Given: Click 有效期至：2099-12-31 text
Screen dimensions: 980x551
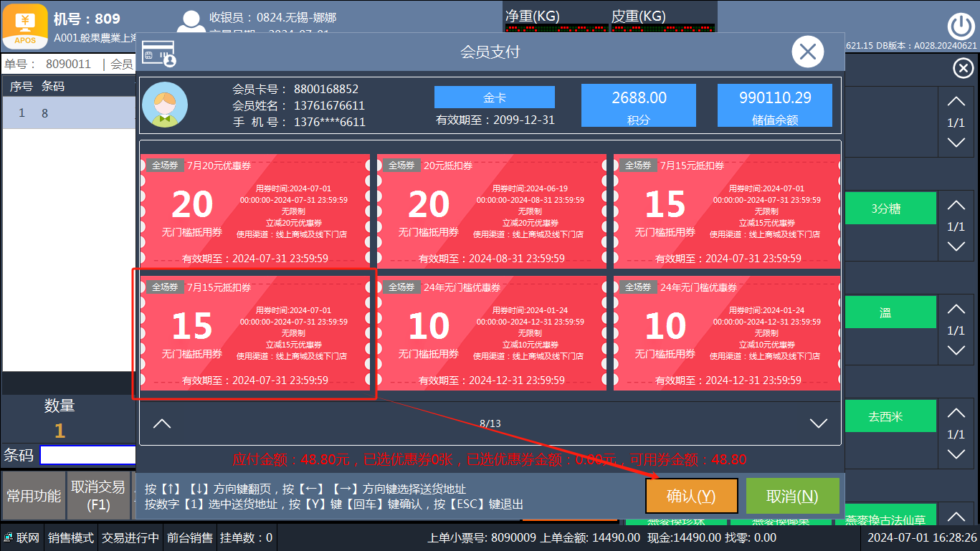Looking at the screenshot, I should point(495,120).
